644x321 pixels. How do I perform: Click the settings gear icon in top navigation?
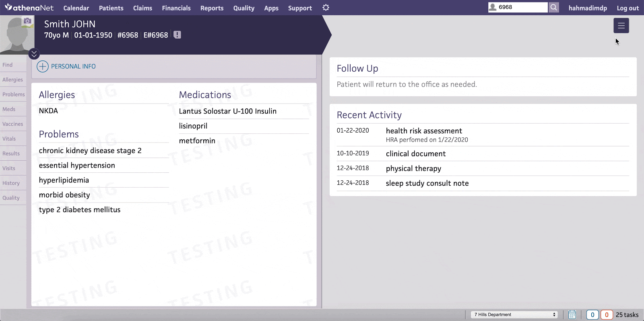326,8
